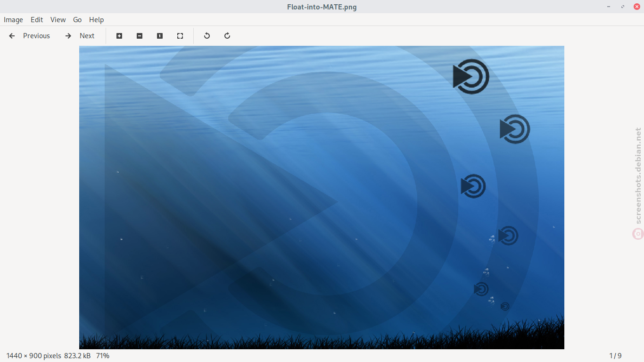Click the 1 / 9 image counter

pos(615,356)
